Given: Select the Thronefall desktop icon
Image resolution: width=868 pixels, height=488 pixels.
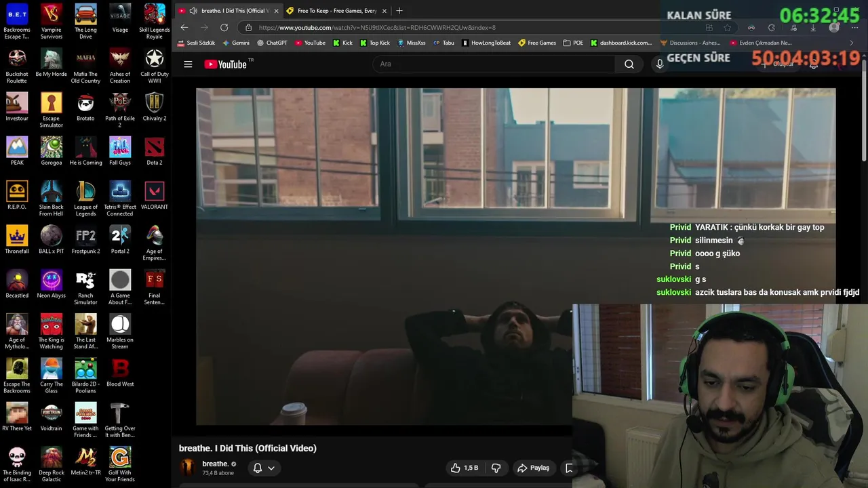Looking at the screenshot, I should point(17,239).
